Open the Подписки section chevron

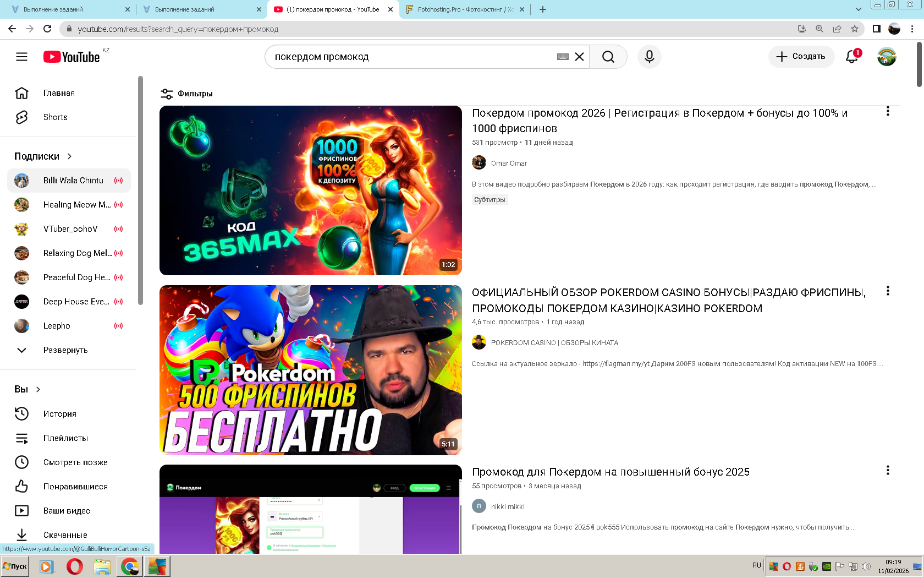tap(69, 156)
